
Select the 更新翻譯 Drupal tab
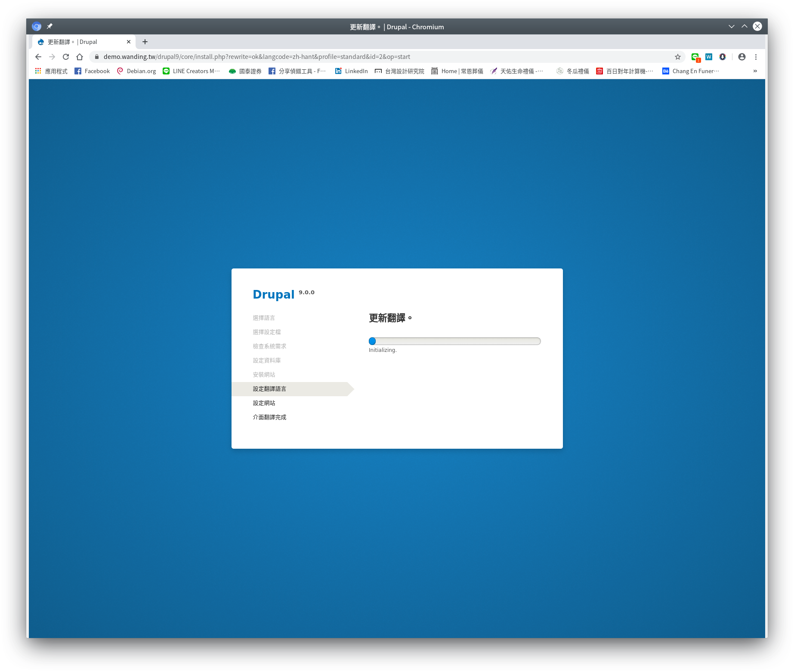pyautogui.click(x=77, y=42)
